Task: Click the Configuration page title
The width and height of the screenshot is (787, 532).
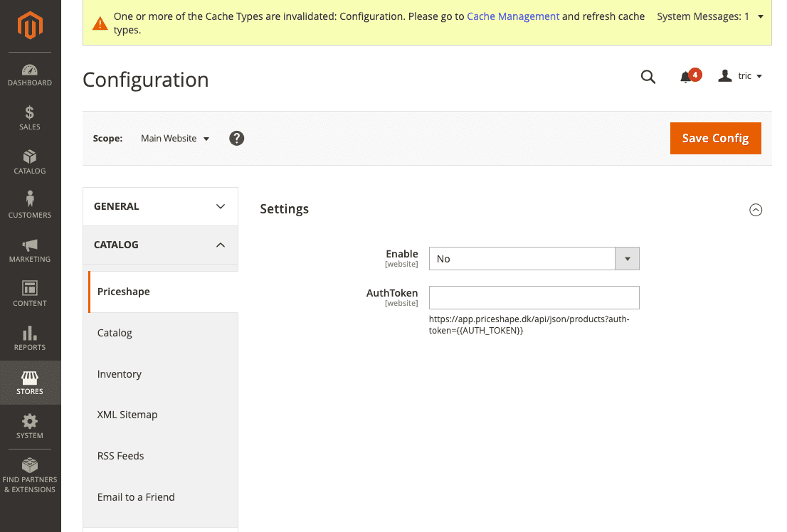Action: pos(146,80)
